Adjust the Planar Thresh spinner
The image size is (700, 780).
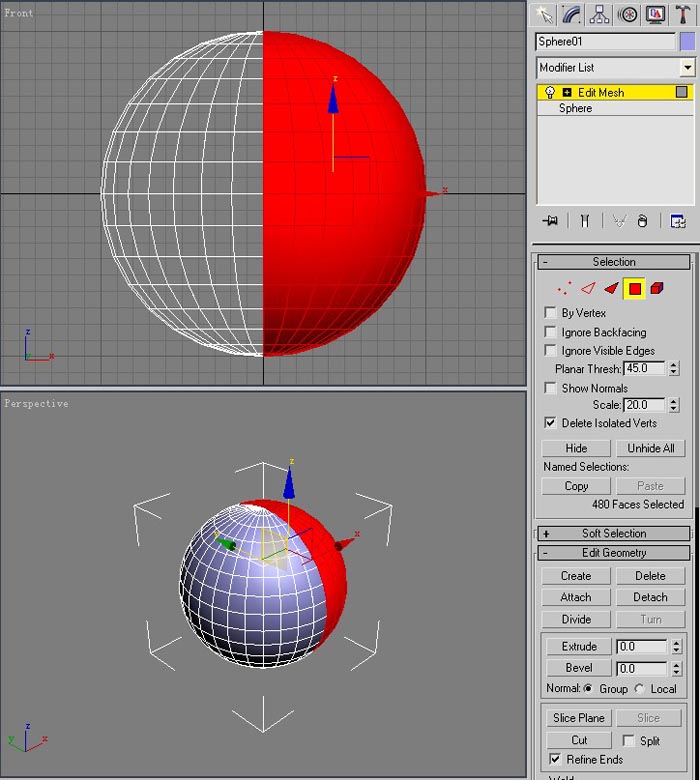674,368
